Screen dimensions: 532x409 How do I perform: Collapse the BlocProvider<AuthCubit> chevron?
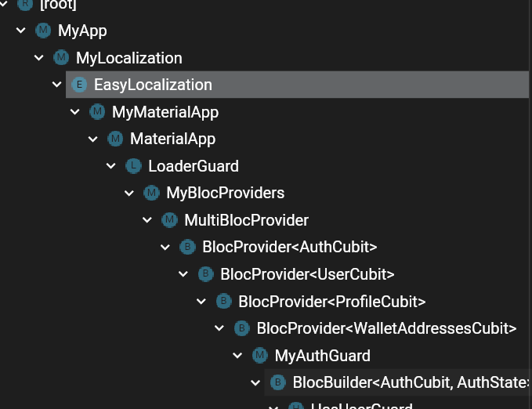(165, 247)
